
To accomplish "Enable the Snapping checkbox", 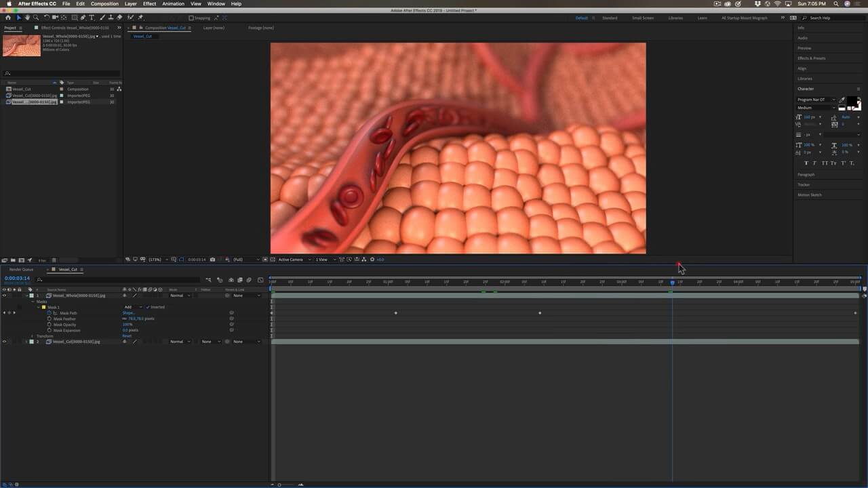I will [191, 18].
